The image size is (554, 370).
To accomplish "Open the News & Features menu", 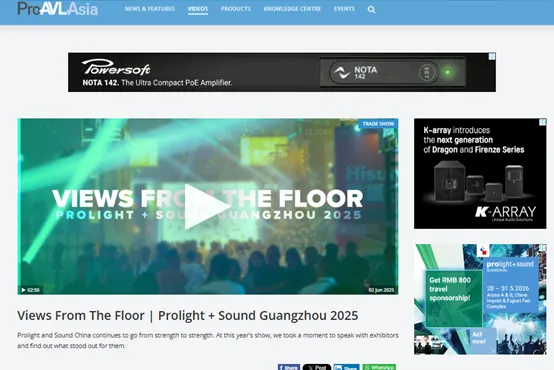I will point(149,9).
